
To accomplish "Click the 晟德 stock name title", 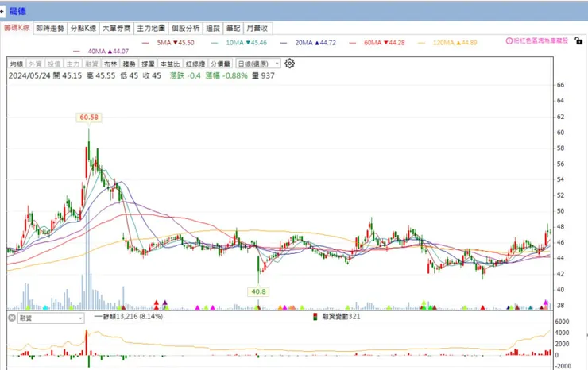I will [17, 11].
